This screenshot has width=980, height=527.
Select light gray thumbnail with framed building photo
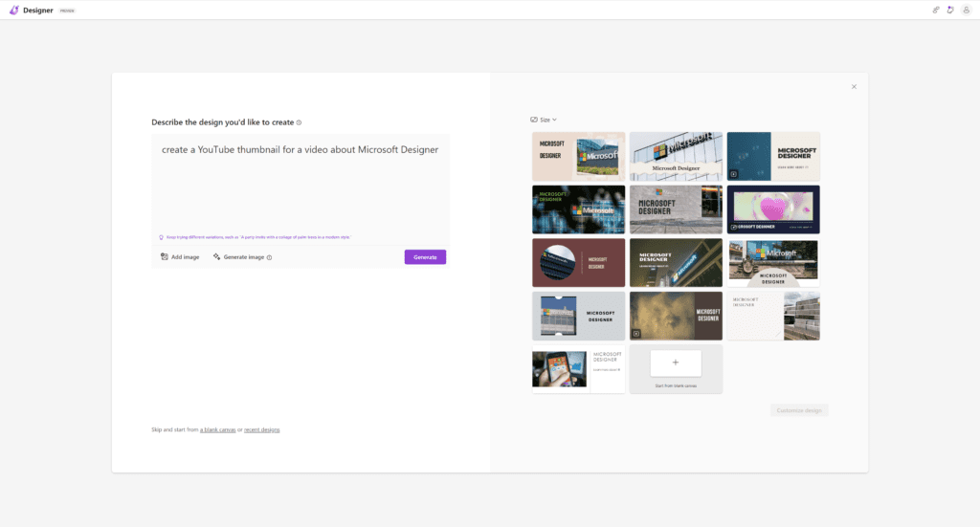(x=578, y=316)
